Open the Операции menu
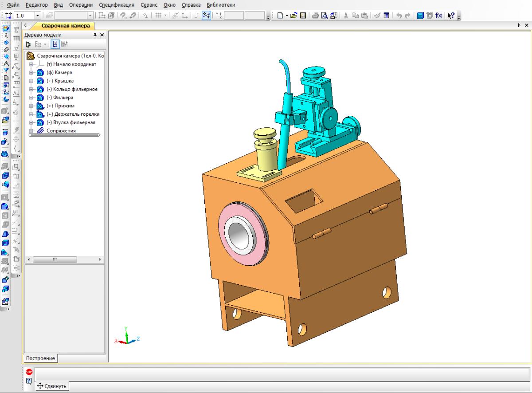532x393 pixels. click(81, 5)
